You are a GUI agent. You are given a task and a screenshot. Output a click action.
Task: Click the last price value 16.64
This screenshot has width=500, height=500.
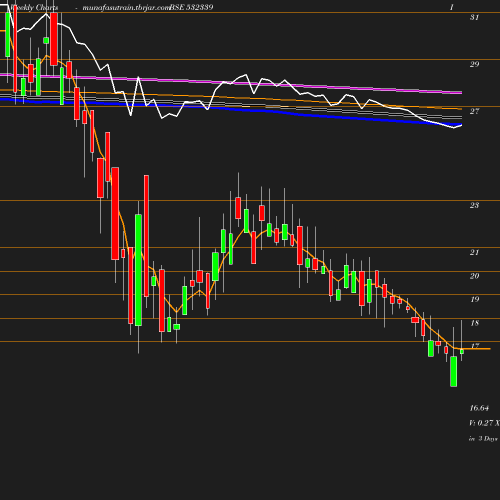click(x=479, y=408)
